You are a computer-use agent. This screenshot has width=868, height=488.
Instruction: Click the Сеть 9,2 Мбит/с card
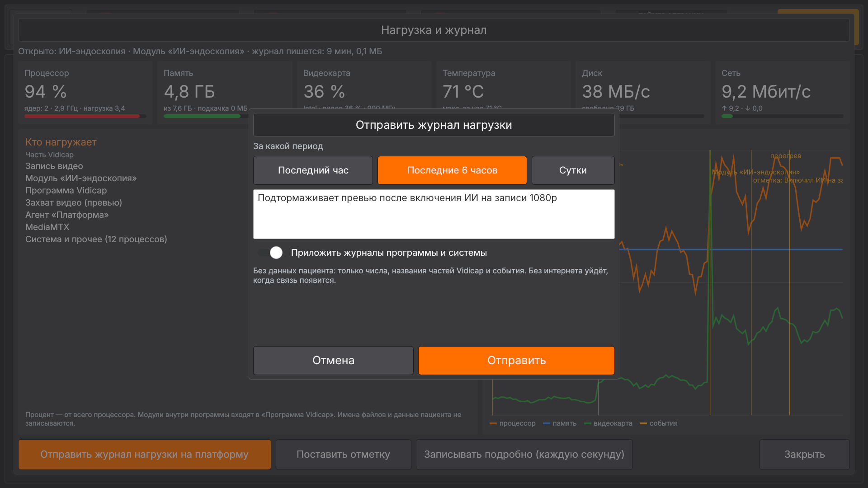coord(782,93)
